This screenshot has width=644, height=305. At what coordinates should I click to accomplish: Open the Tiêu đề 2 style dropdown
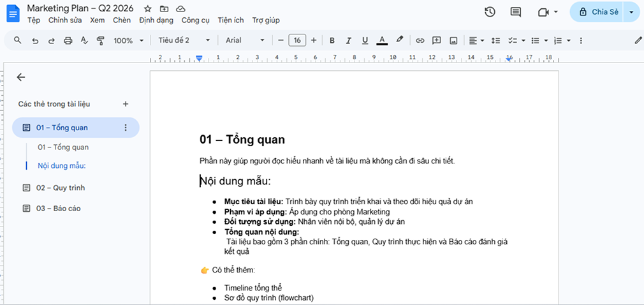pyautogui.click(x=184, y=40)
